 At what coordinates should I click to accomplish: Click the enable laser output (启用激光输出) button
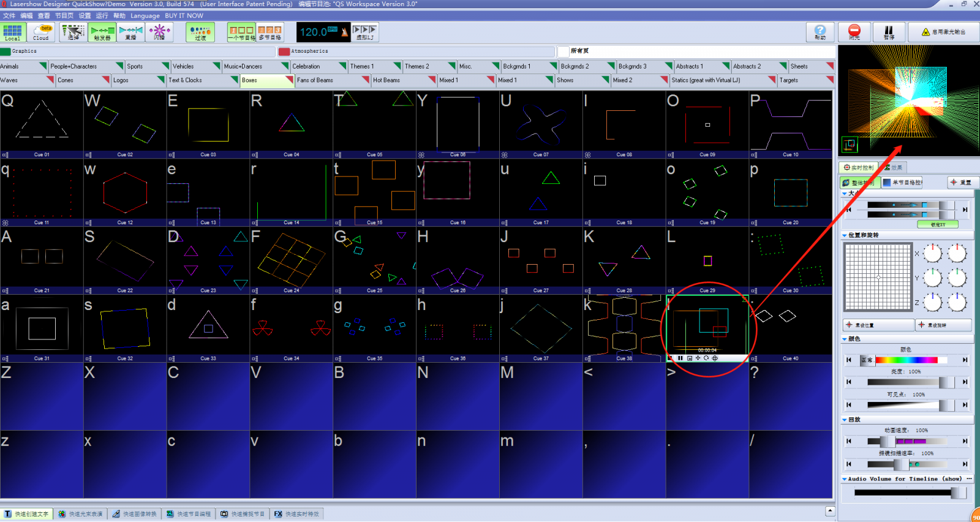944,32
